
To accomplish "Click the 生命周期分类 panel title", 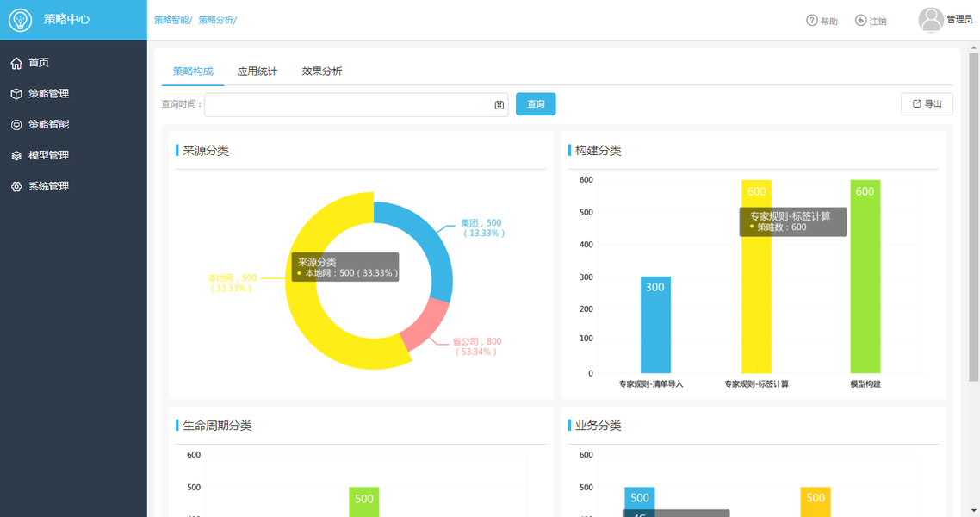I will point(217,426).
